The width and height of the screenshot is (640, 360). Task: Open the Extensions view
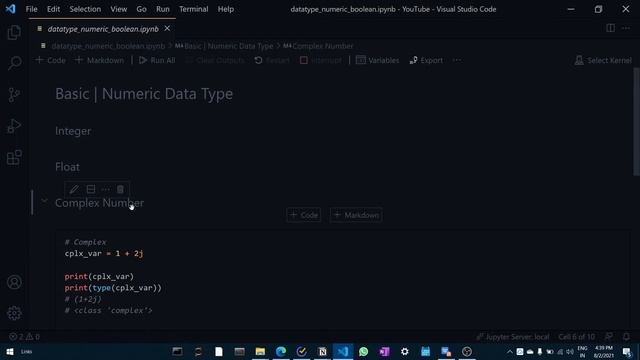(x=14, y=158)
